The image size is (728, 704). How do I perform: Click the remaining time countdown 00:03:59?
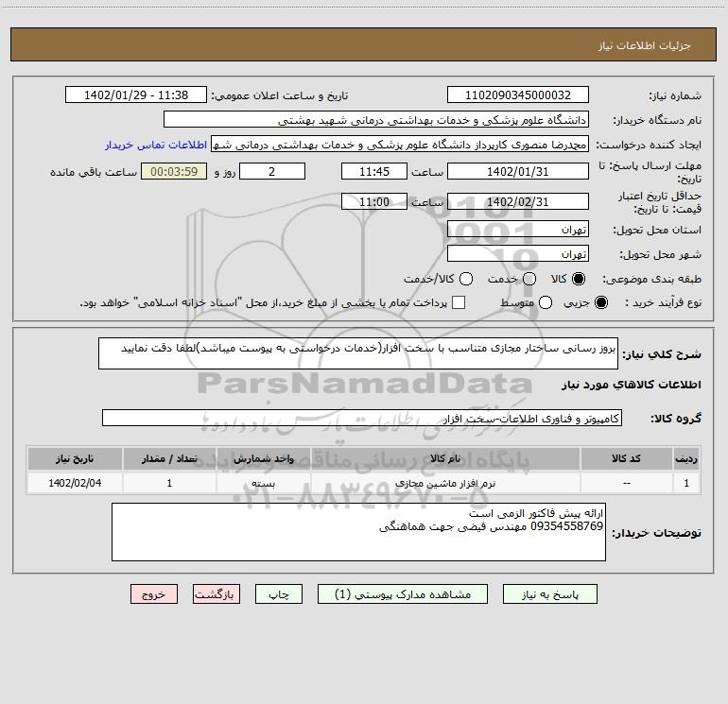pyautogui.click(x=174, y=171)
